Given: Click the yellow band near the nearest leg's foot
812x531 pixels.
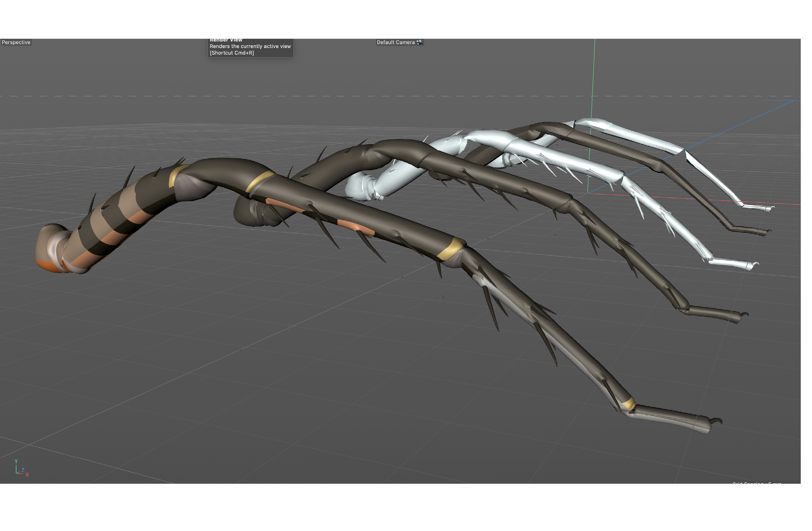Looking at the screenshot, I should (629, 404).
